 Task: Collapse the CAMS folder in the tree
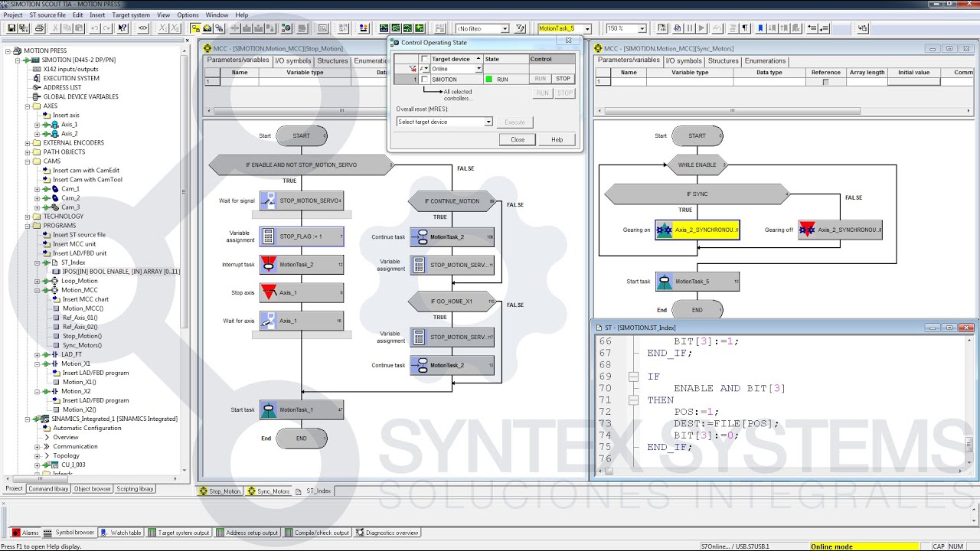[28, 161]
